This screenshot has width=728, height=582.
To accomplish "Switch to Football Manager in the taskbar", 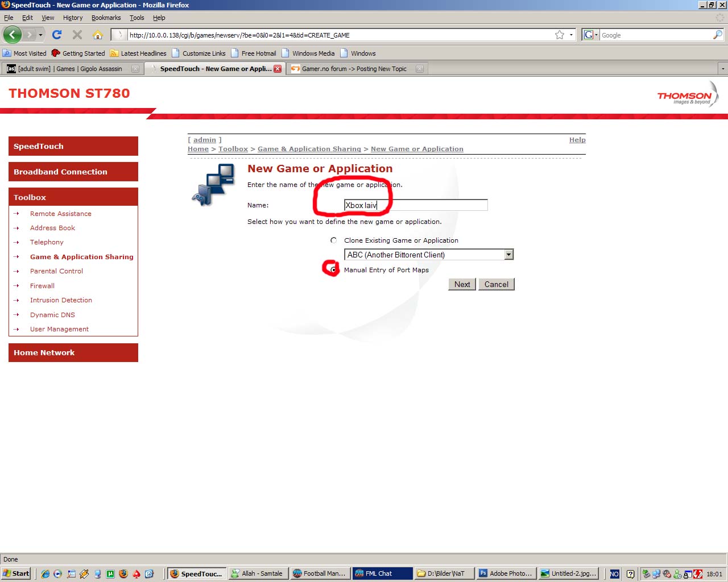I will [x=320, y=573].
